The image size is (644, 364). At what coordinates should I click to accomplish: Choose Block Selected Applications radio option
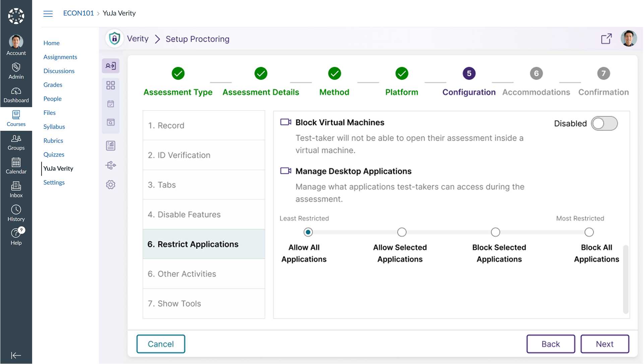495,232
